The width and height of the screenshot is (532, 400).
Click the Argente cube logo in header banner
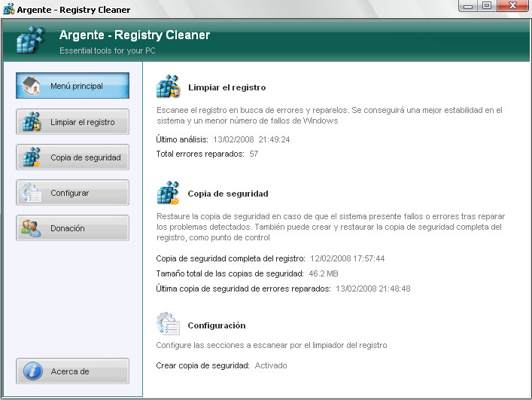[x=31, y=40]
